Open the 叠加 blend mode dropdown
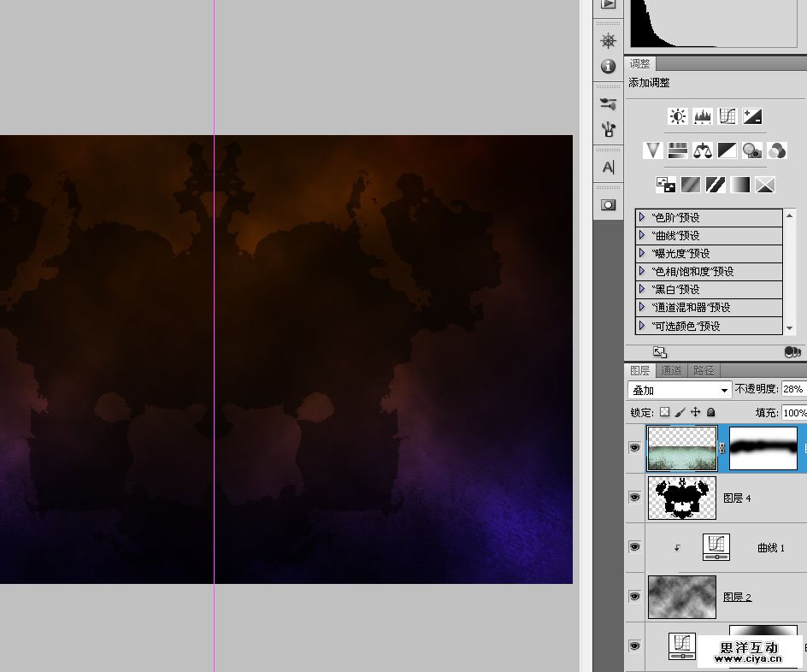 [x=680, y=390]
